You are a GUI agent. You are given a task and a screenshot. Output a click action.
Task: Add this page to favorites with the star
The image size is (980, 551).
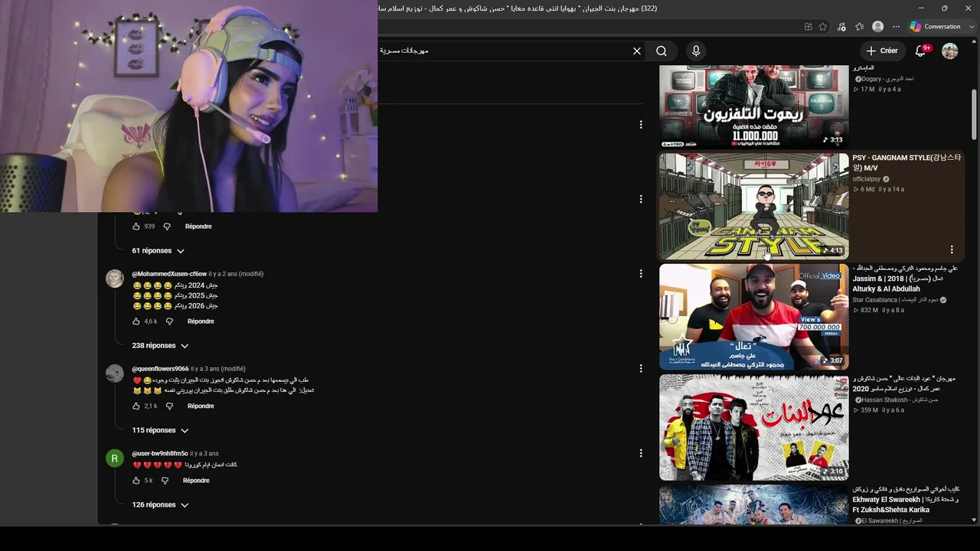point(823,27)
